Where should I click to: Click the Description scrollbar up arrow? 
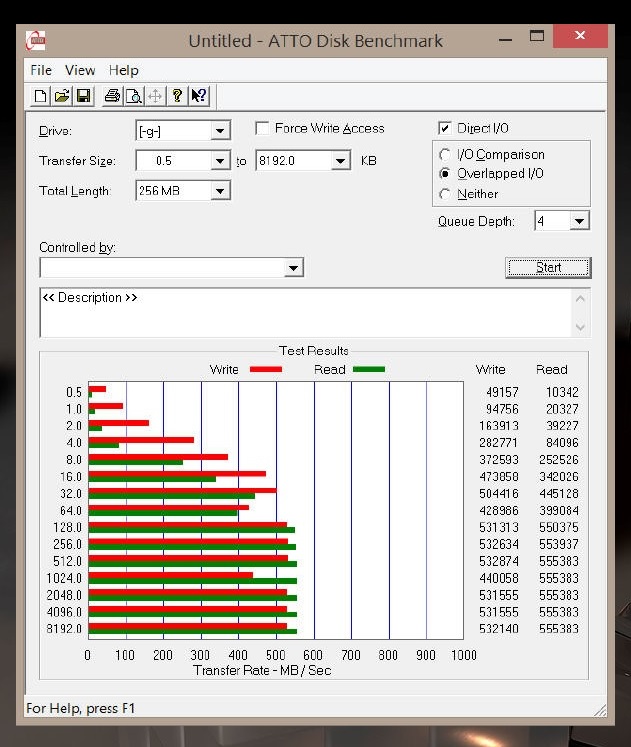(x=580, y=299)
